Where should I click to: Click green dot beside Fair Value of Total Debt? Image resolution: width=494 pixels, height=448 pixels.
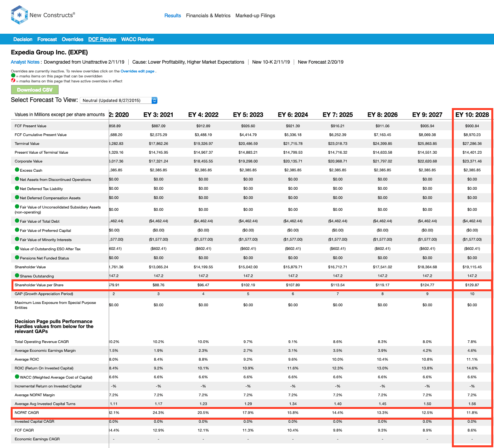click(x=17, y=221)
